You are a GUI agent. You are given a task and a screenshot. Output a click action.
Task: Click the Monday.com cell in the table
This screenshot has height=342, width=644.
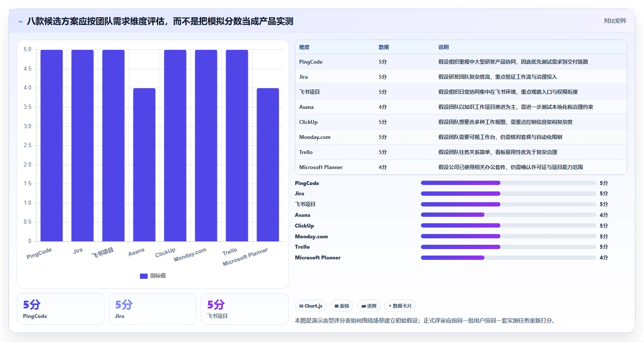(x=315, y=137)
